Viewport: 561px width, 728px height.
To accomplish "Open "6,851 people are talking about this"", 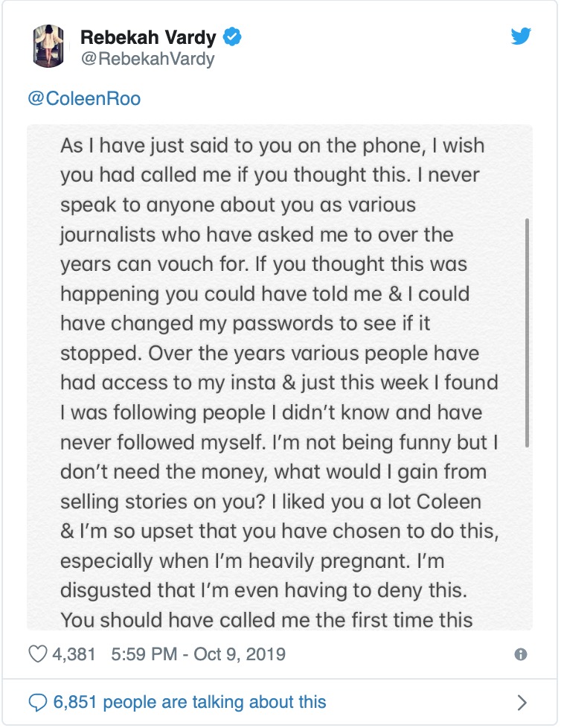I will point(190,701).
